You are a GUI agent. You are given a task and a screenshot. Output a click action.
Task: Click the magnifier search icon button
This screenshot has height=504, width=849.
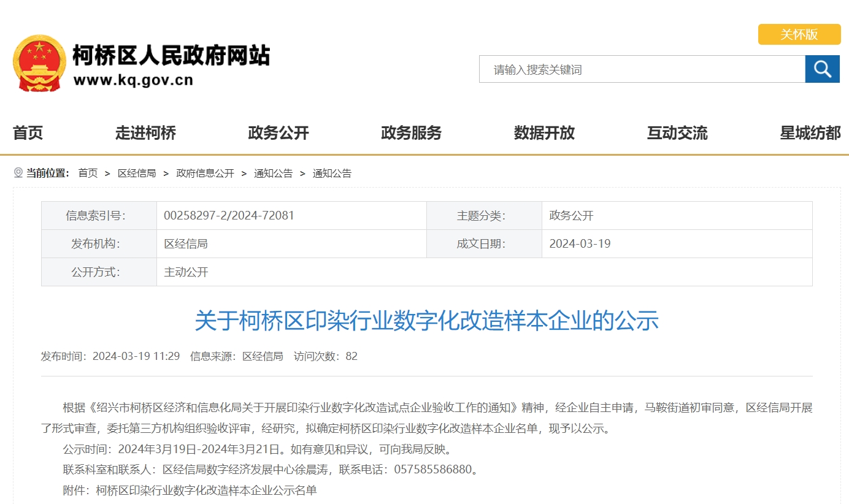tap(822, 69)
